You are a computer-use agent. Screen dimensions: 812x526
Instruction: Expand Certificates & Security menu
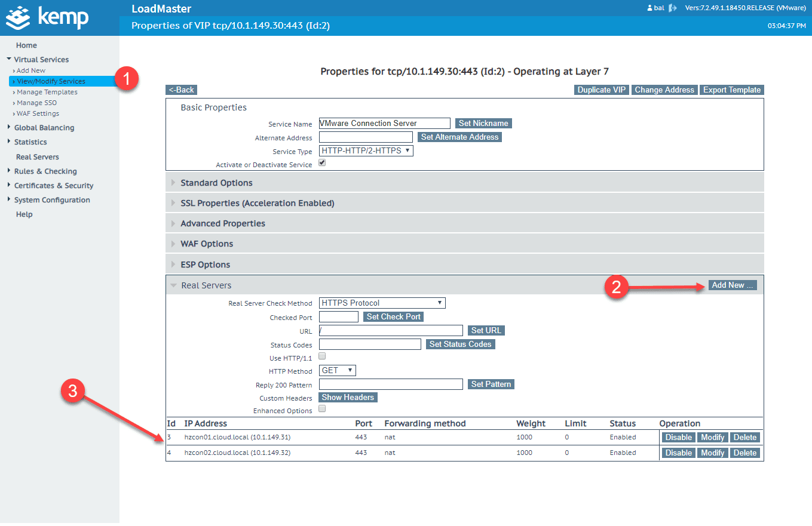click(x=53, y=185)
